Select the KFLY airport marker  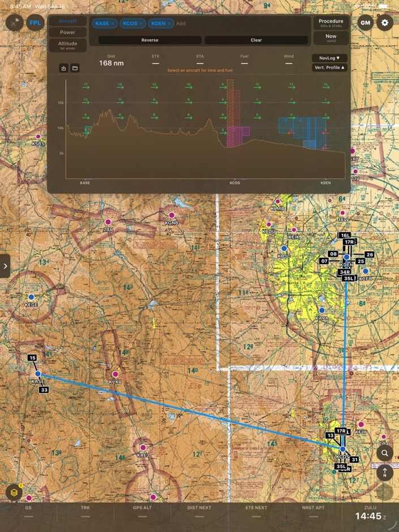(x=361, y=424)
